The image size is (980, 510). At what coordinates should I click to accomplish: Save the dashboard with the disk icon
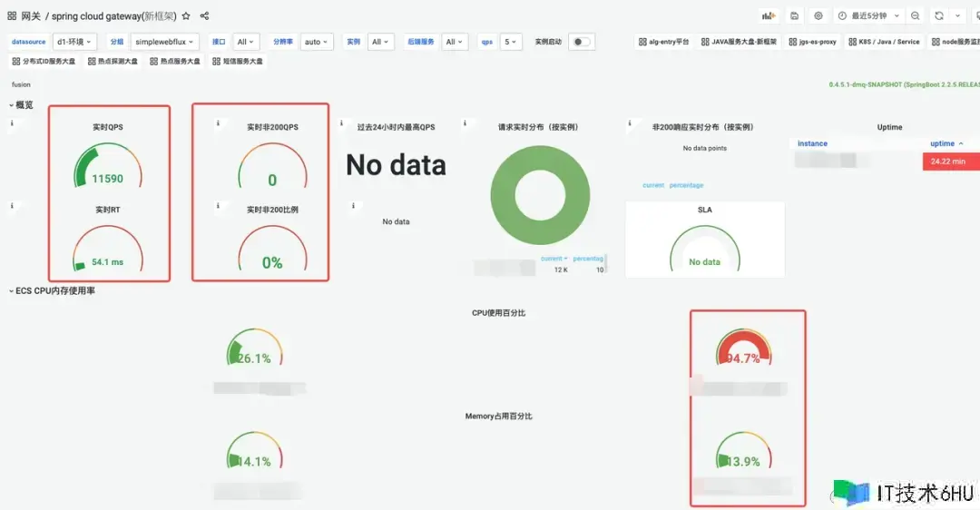pos(795,16)
